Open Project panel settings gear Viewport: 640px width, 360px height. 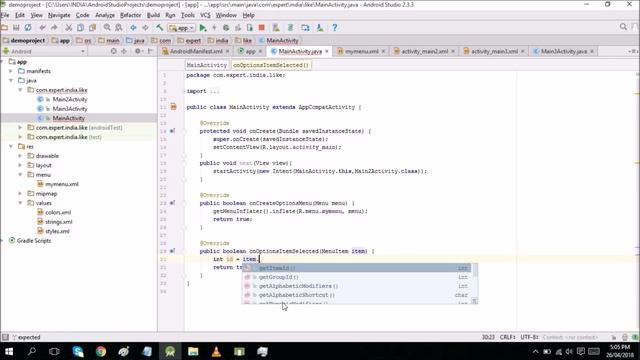tap(138, 51)
